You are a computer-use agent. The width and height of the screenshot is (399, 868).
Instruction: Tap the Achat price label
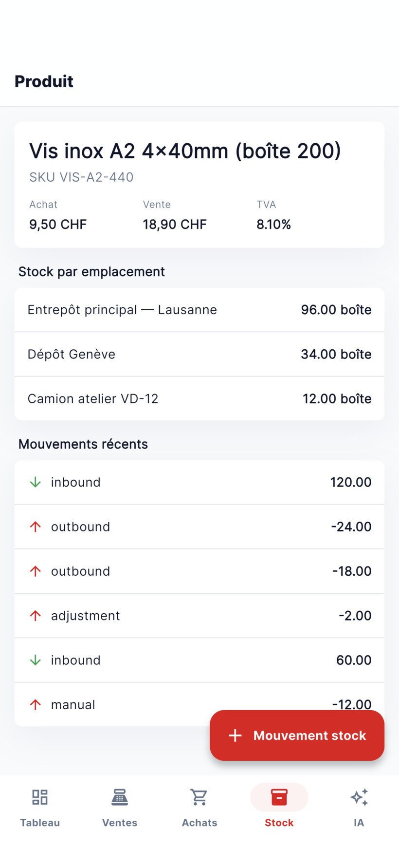pos(43,205)
